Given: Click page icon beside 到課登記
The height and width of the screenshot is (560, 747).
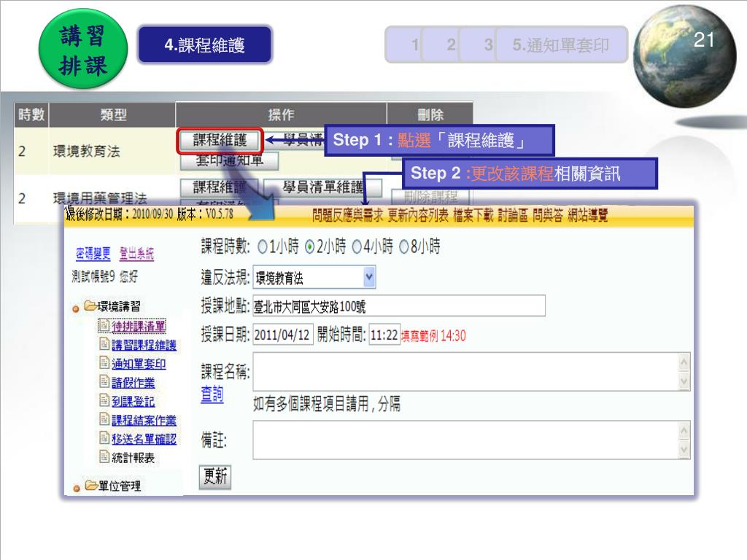Looking at the screenshot, I should [104, 400].
